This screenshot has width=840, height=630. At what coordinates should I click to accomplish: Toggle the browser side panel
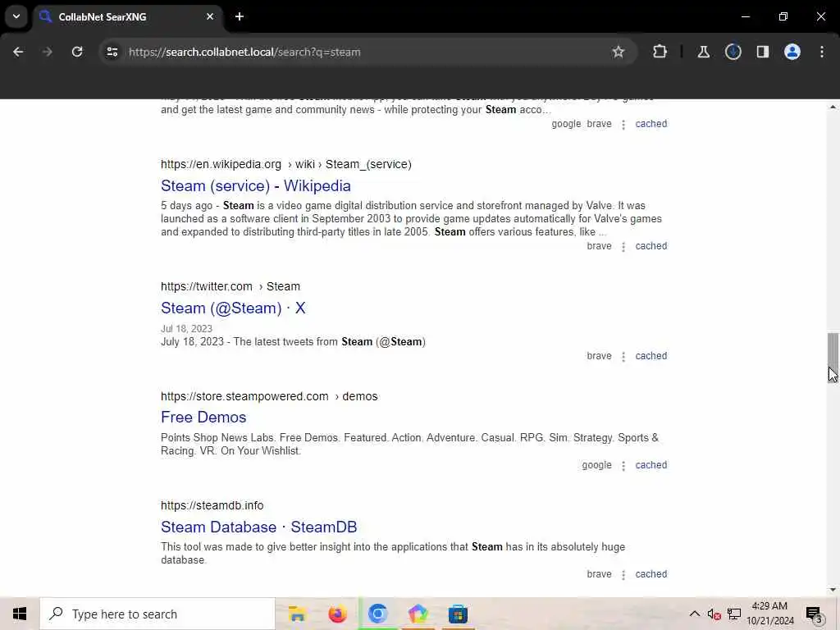point(762,52)
